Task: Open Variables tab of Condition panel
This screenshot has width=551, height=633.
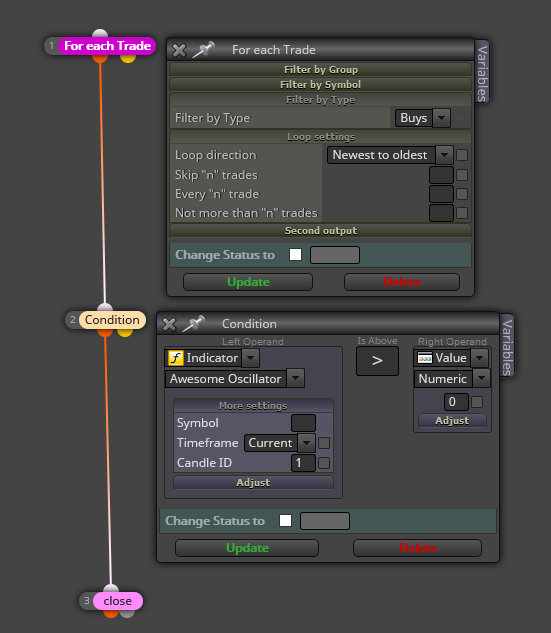Action: pos(507,346)
